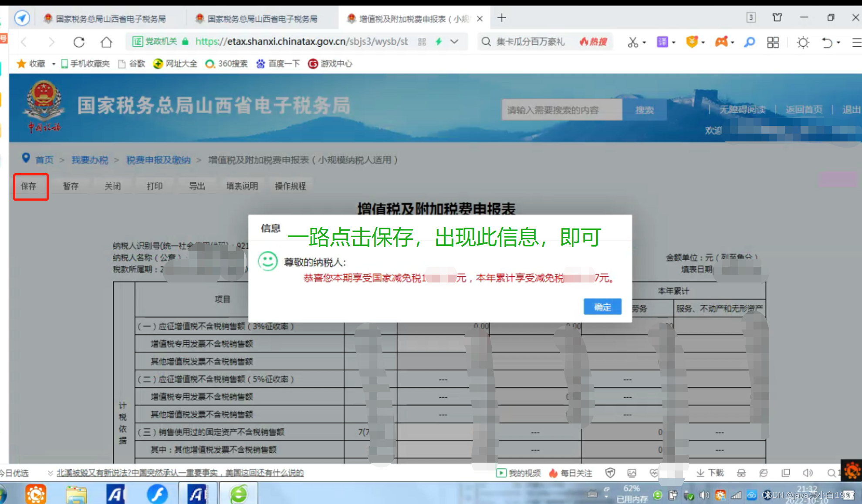Click the 确定 button in dialog
This screenshot has width=862, height=504.
[x=602, y=307]
